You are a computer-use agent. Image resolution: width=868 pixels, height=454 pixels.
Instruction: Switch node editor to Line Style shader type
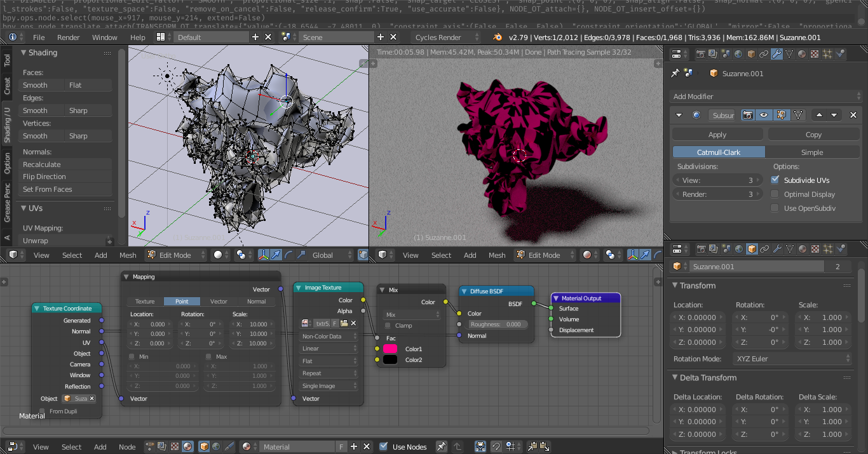(229, 446)
